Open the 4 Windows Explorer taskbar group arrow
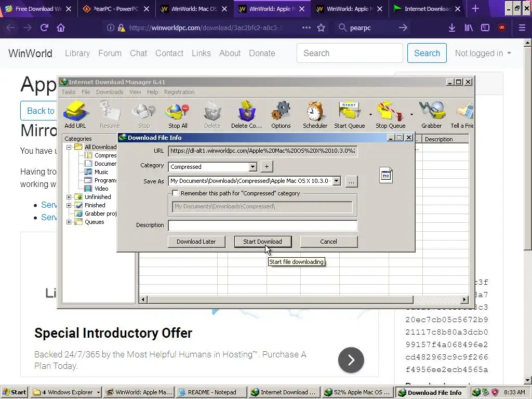Image resolution: width=532 pixels, height=399 pixels. point(98,392)
